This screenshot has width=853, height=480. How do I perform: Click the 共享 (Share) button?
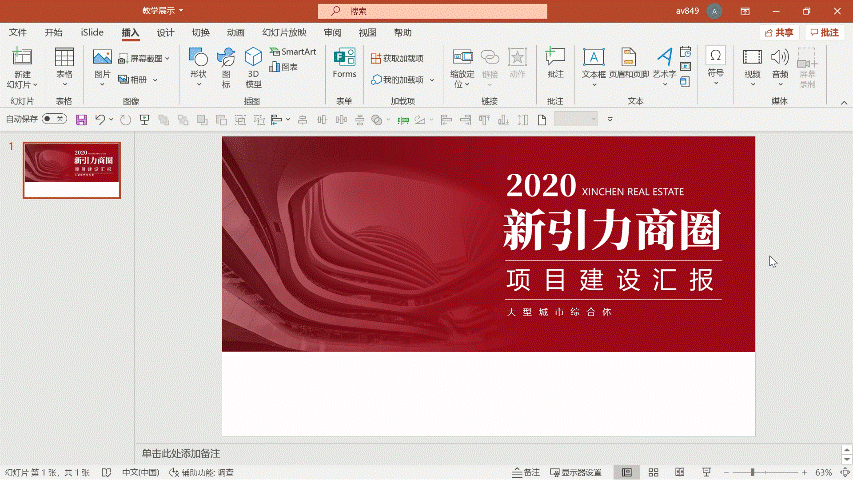tap(778, 33)
